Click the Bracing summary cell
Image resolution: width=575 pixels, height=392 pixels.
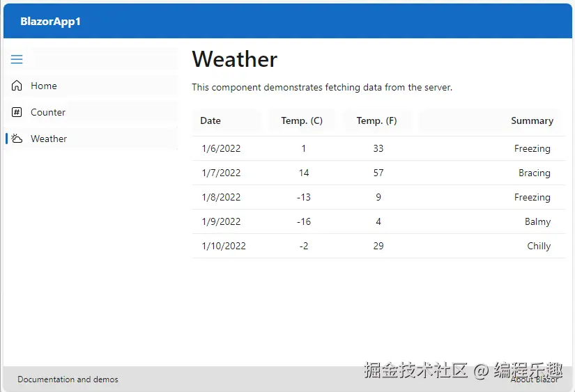535,173
